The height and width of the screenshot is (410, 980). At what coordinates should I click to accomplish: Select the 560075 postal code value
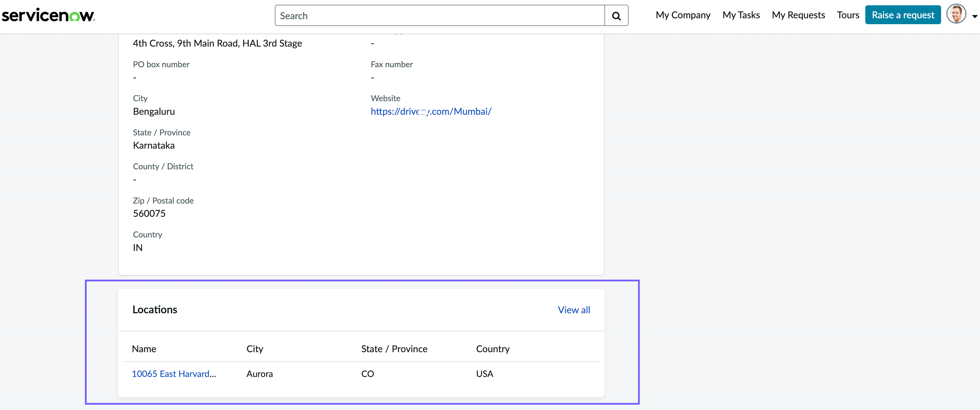[149, 214]
